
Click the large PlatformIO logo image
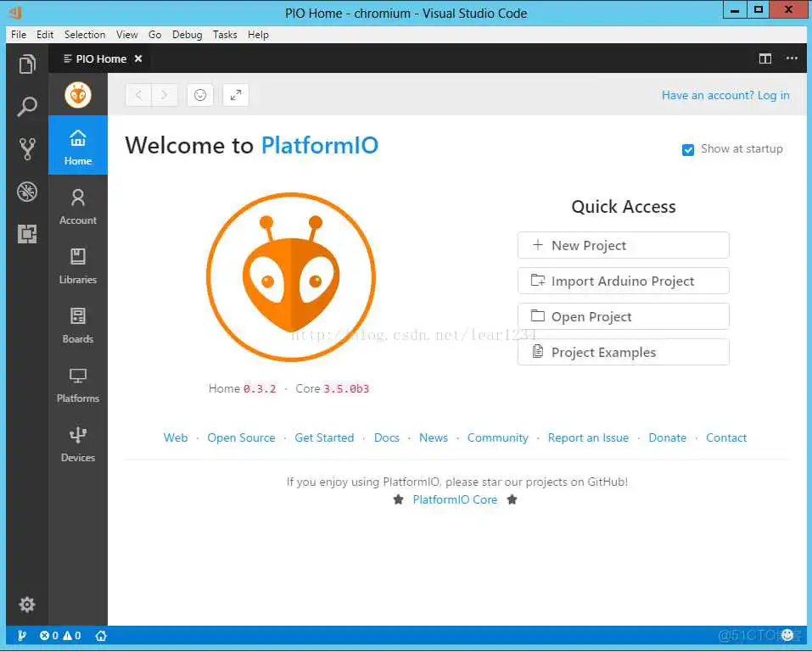click(x=291, y=277)
